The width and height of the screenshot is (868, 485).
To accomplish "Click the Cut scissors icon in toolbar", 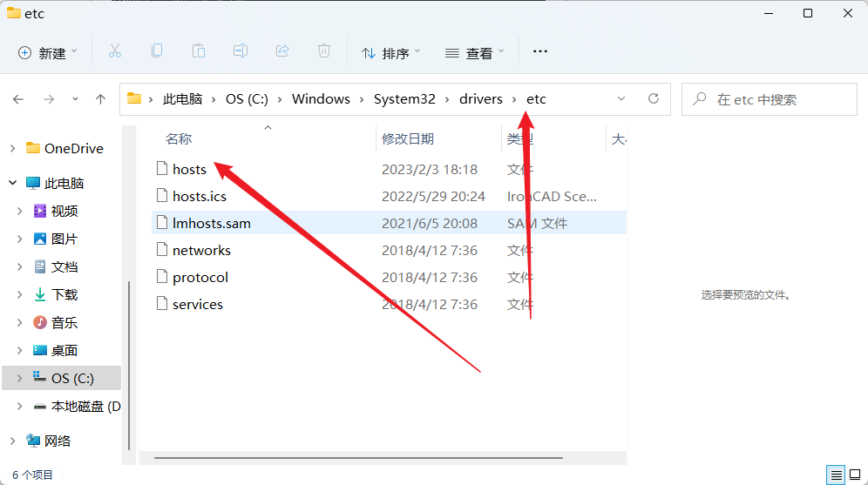I will click(115, 51).
